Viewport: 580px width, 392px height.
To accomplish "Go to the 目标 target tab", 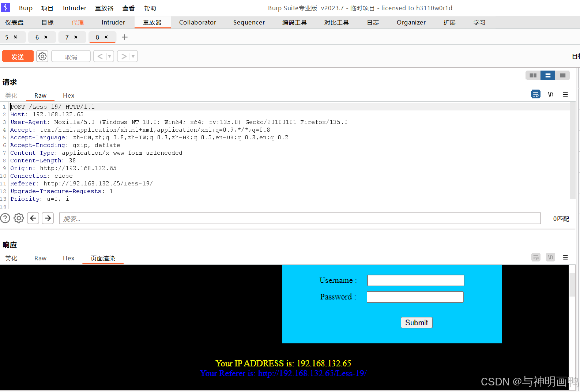I will coord(48,22).
